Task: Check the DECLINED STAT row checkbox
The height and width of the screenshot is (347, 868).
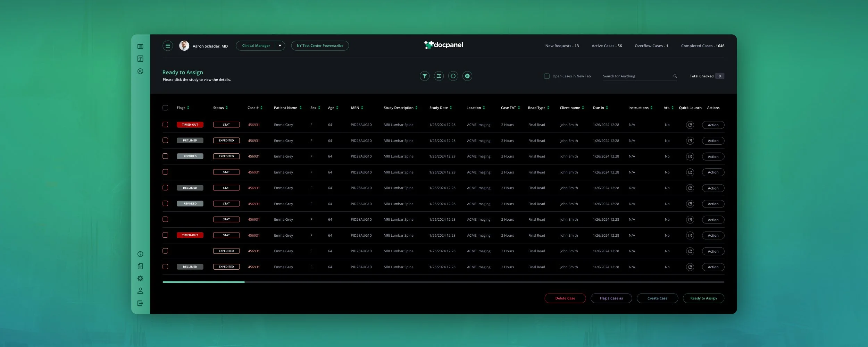Action: [x=165, y=188]
